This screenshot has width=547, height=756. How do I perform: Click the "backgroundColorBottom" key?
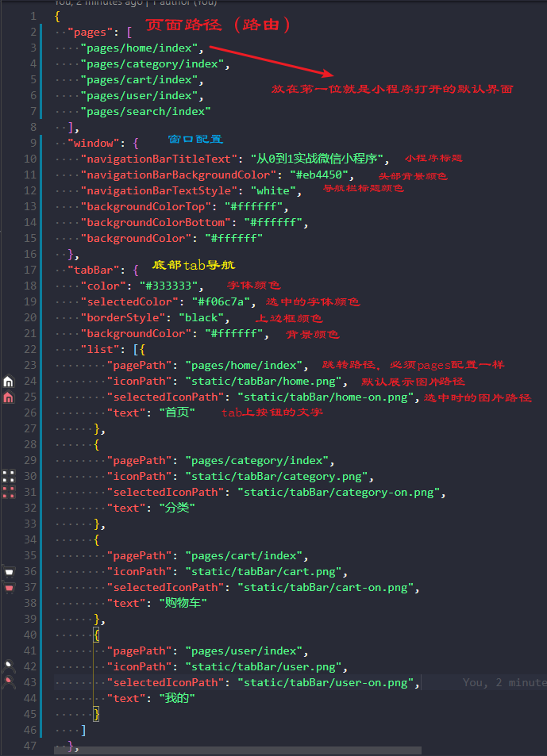click(156, 222)
